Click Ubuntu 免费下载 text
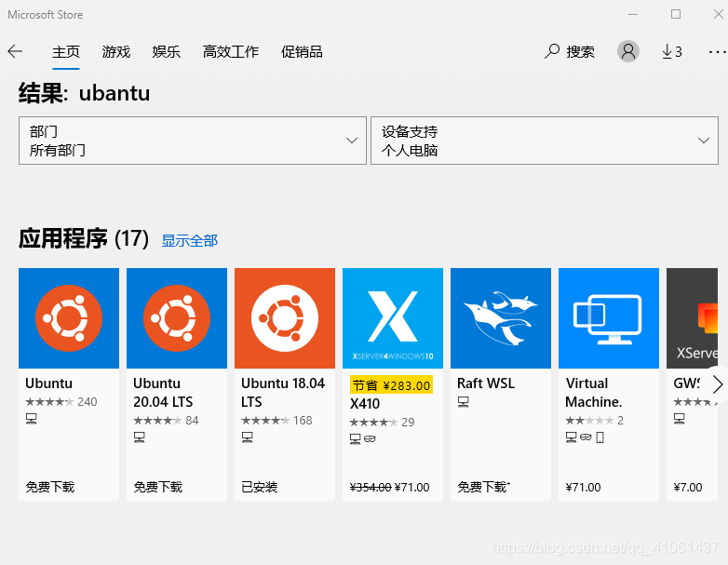 click(49, 487)
